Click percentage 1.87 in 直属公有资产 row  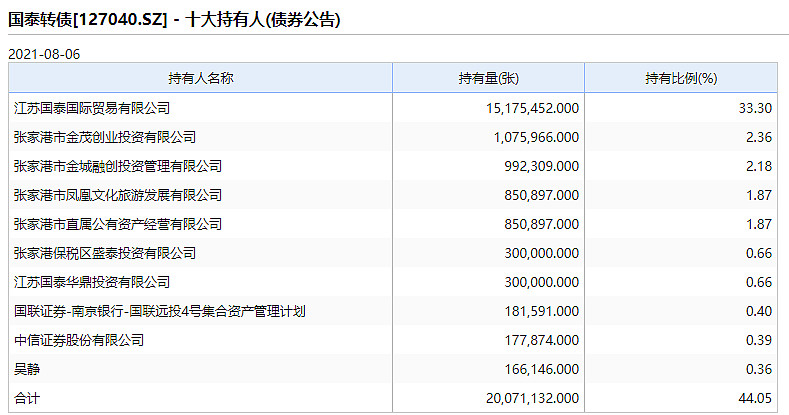pos(759,224)
